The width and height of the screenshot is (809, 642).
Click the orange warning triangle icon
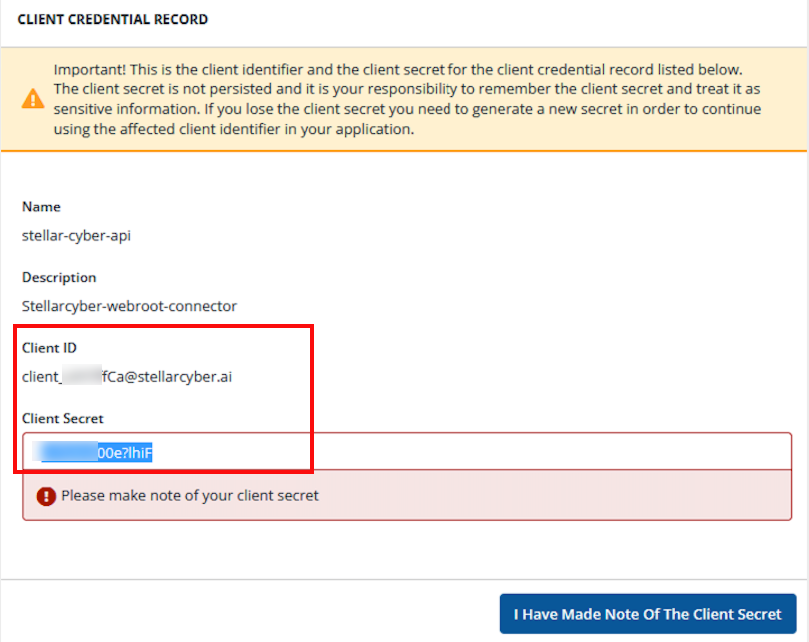tap(34, 99)
